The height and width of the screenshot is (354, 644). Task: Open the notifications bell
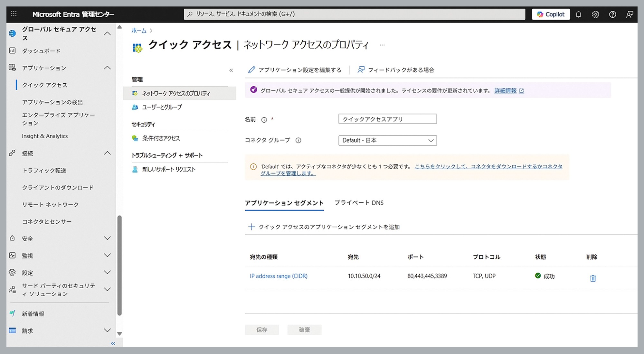(x=579, y=14)
